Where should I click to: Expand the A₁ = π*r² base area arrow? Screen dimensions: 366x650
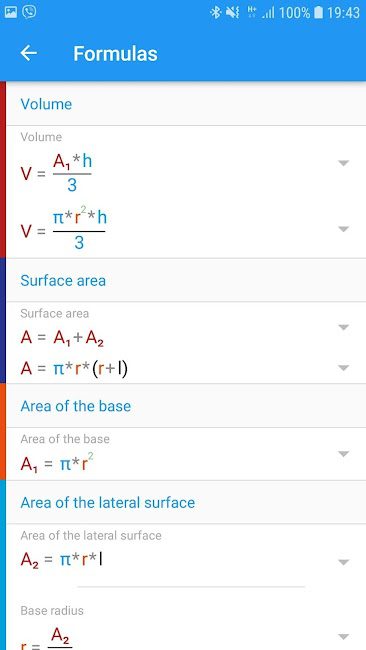click(x=343, y=454)
